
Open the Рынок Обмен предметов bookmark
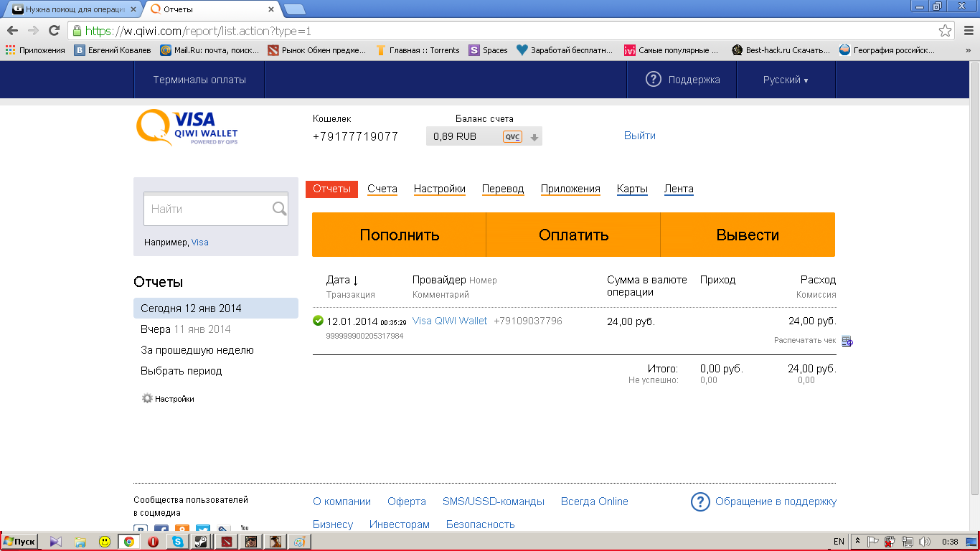pos(316,50)
